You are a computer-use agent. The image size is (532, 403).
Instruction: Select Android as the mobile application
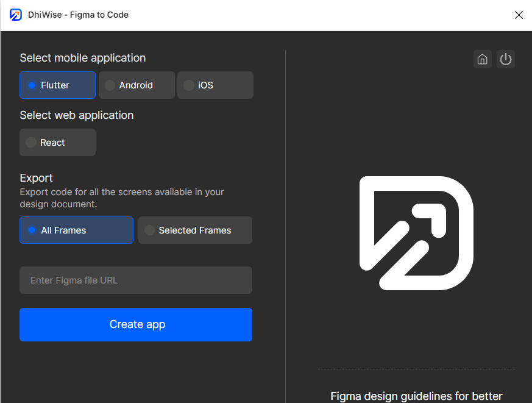point(137,85)
